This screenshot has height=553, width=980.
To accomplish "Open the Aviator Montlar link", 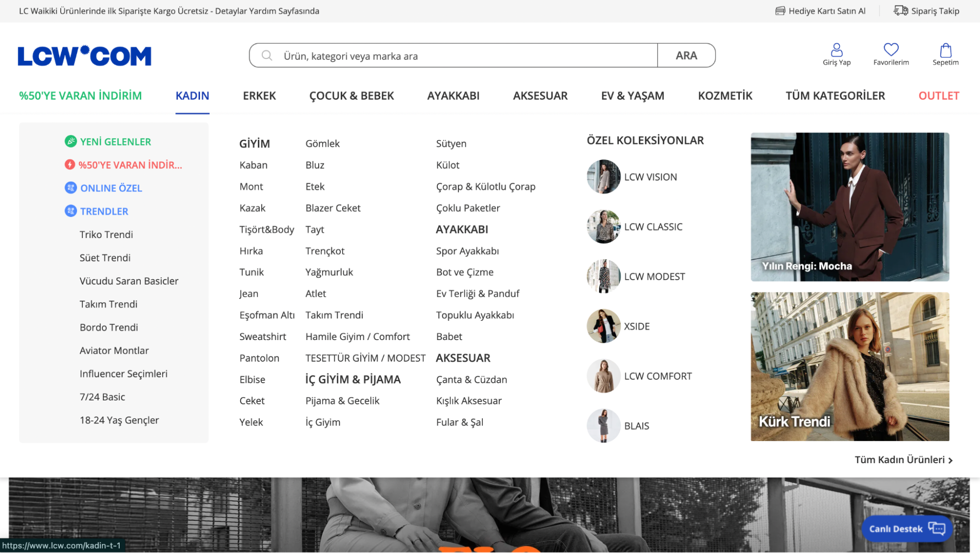I will tap(114, 350).
